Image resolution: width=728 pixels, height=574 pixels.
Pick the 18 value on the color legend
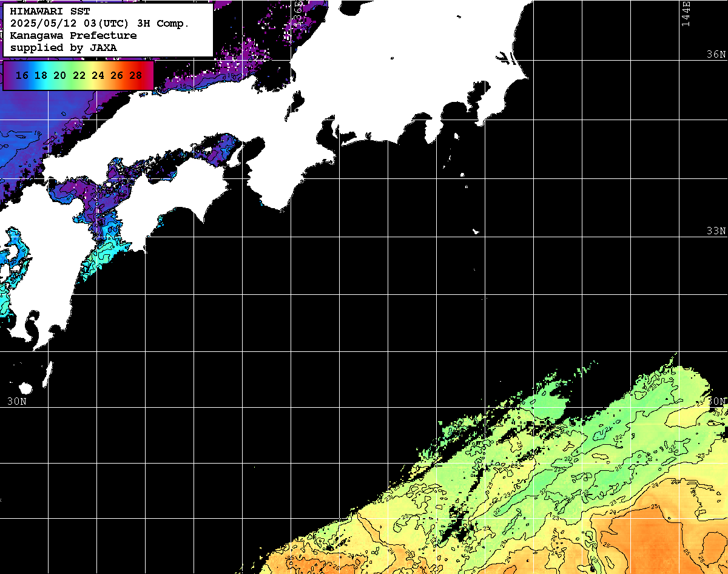tap(41, 76)
